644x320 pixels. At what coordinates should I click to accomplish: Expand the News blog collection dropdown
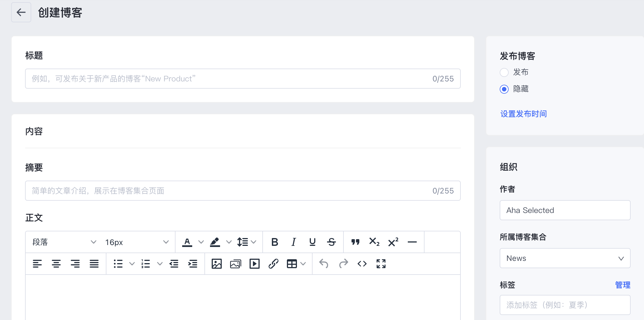(565, 258)
